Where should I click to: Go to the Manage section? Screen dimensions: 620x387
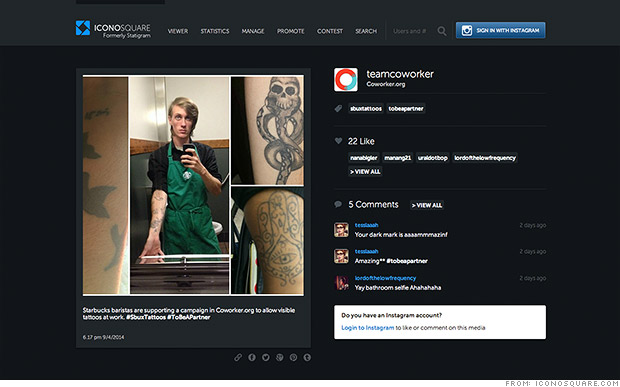253,31
